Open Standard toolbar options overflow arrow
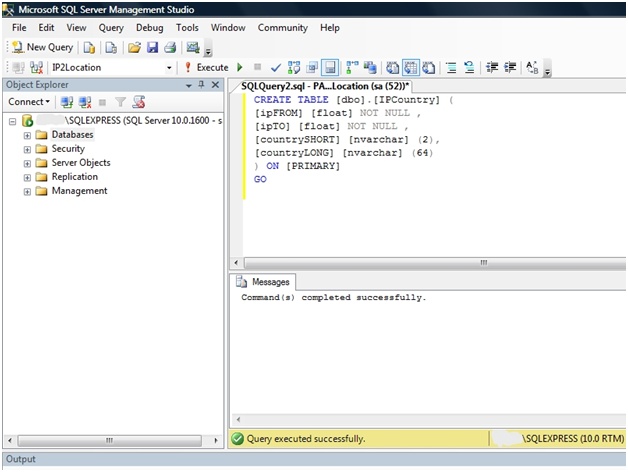The image size is (628, 472). (208, 50)
